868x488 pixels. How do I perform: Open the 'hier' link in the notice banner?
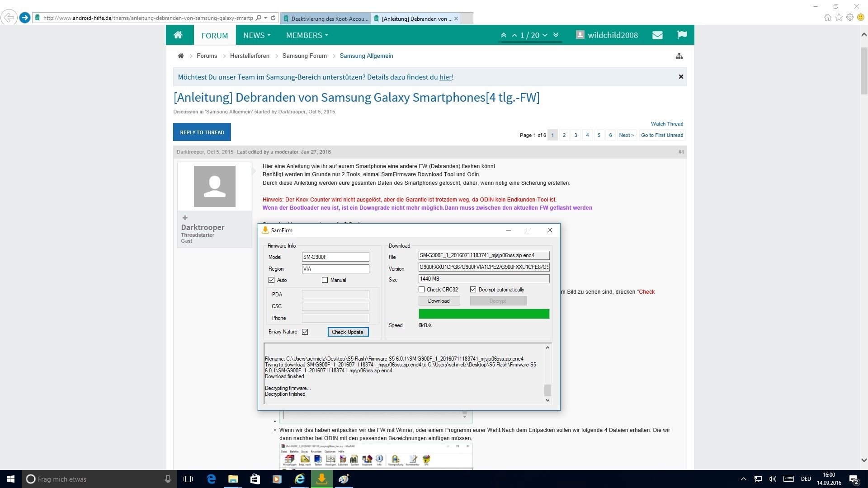[x=445, y=77]
